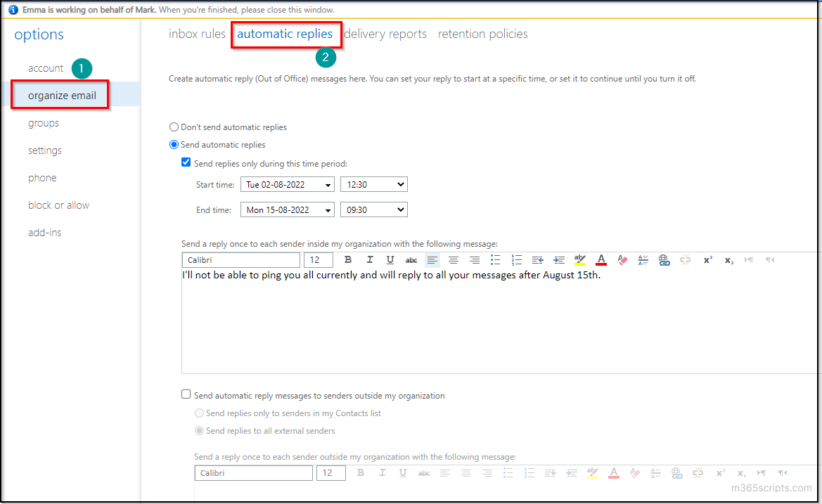Insert a bulleted list in the reply
This screenshot has height=504, width=822.
point(496,259)
